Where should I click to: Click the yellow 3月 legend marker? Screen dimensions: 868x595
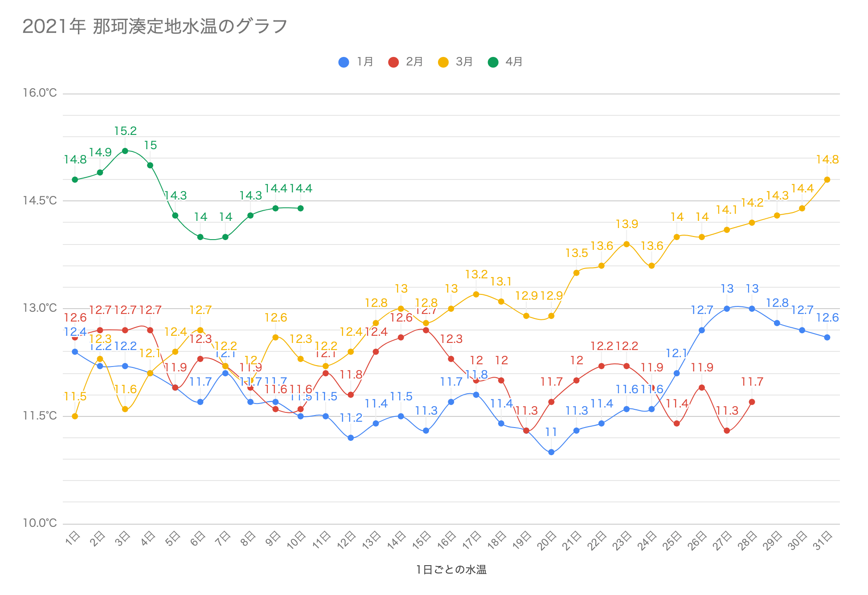[x=443, y=62]
